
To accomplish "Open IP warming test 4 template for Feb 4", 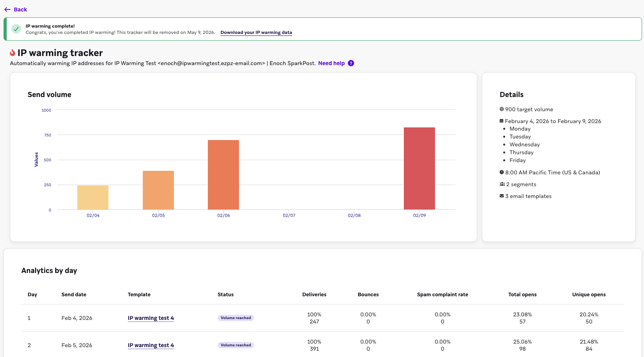I will click(x=151, y=318).
